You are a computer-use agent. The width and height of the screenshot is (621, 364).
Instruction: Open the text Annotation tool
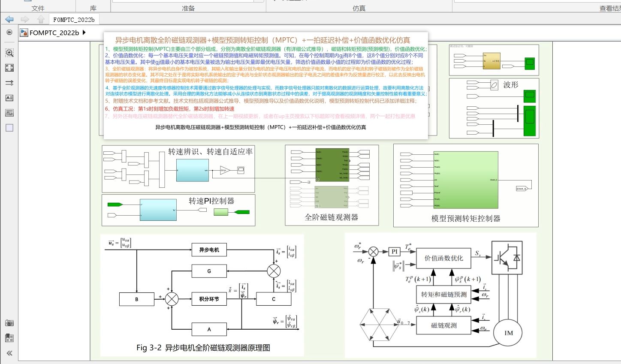(9, 98)
